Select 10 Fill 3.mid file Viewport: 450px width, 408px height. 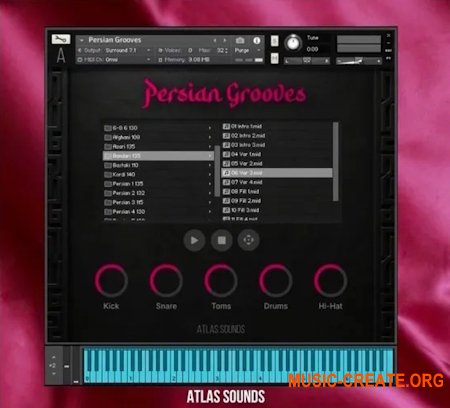277,210
